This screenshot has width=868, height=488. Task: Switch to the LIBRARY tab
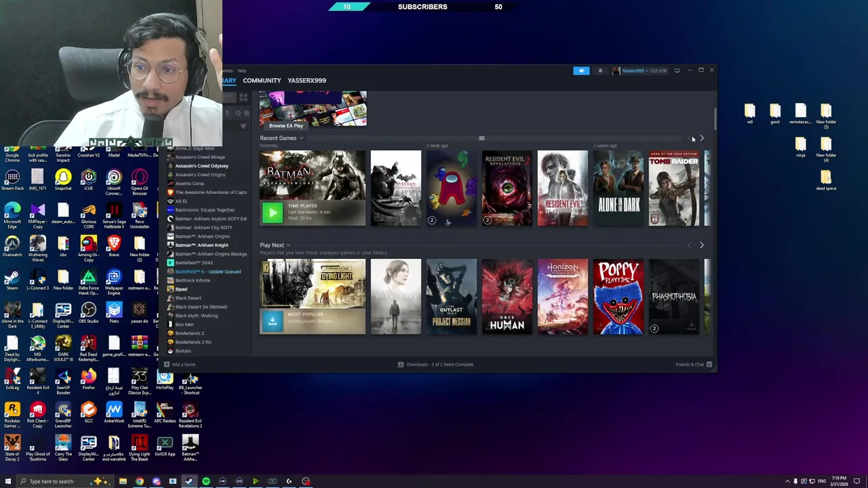click(229, 80)
